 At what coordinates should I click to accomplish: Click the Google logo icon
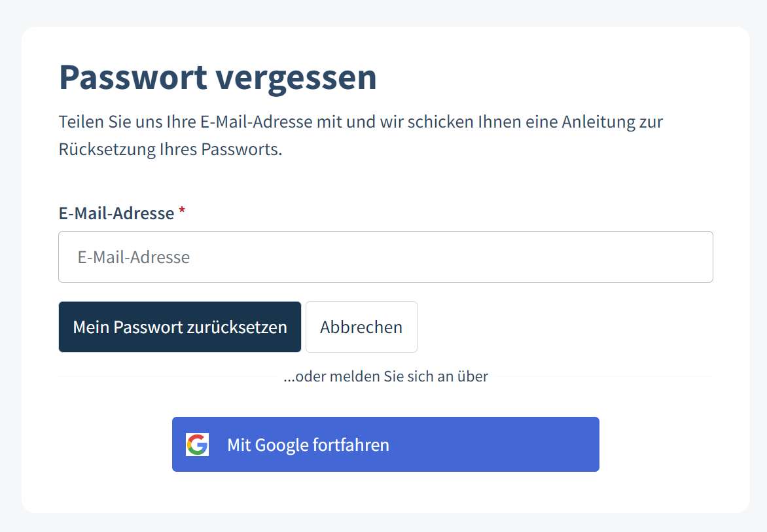pos(197,444)
